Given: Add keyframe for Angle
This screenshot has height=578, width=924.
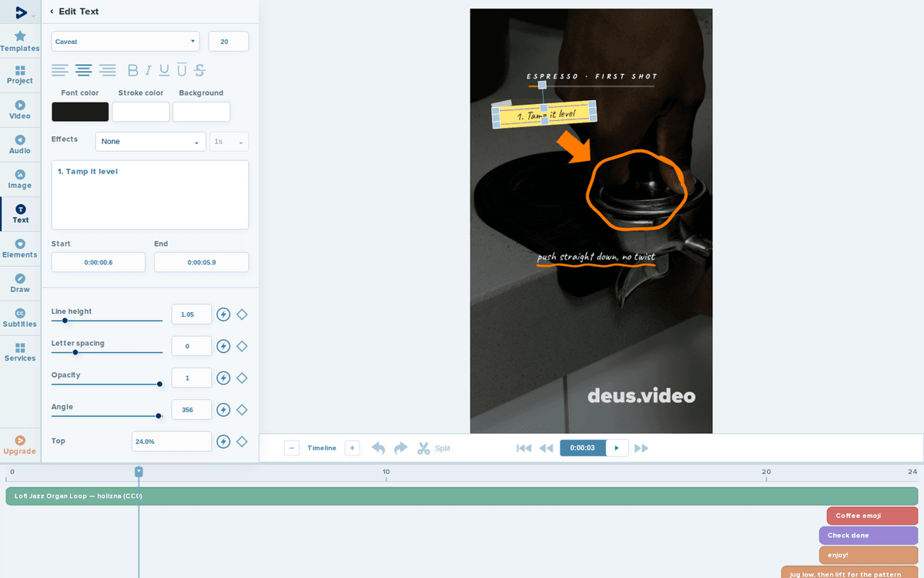Looking at the screenshot, I should pyautogui.click(x=242, y=409).
